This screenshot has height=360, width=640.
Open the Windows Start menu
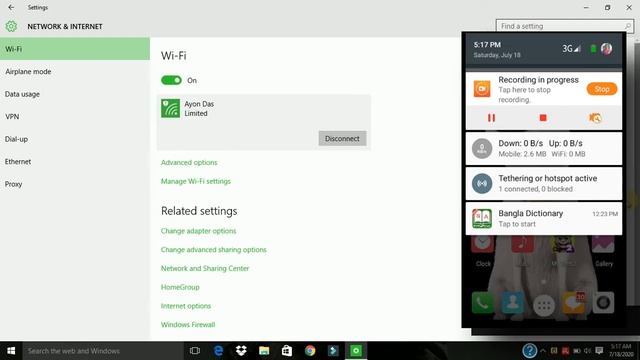(x=11, y=351)
